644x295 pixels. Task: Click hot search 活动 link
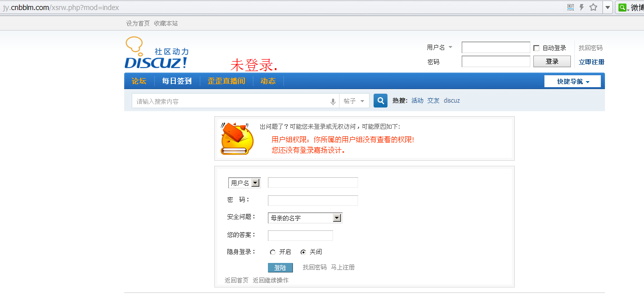[417, 101]
